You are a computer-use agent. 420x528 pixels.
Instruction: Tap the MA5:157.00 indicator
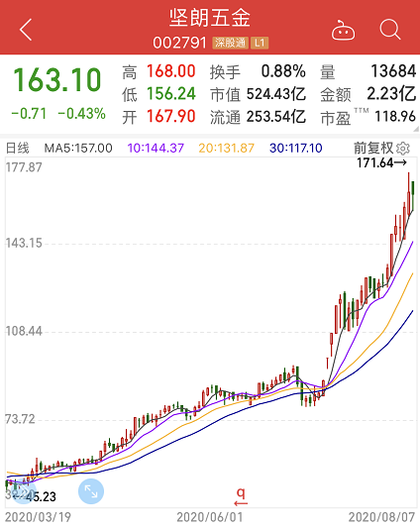pos(78,149)
